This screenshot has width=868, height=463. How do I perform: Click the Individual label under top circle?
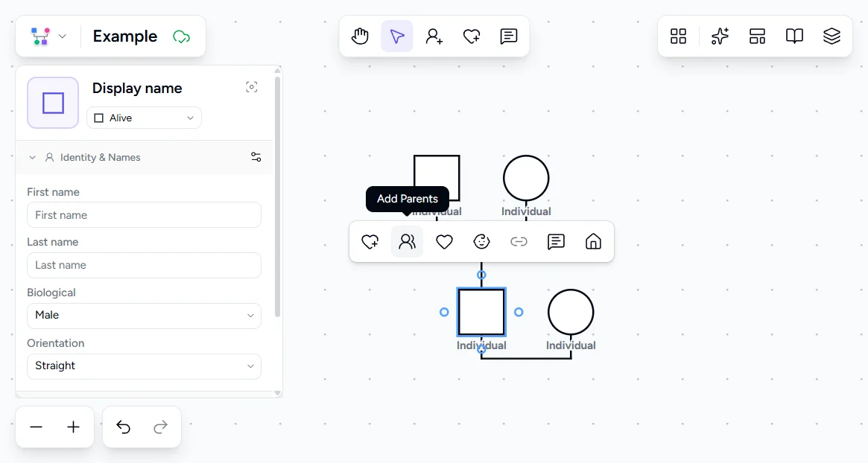pos(526,211)
